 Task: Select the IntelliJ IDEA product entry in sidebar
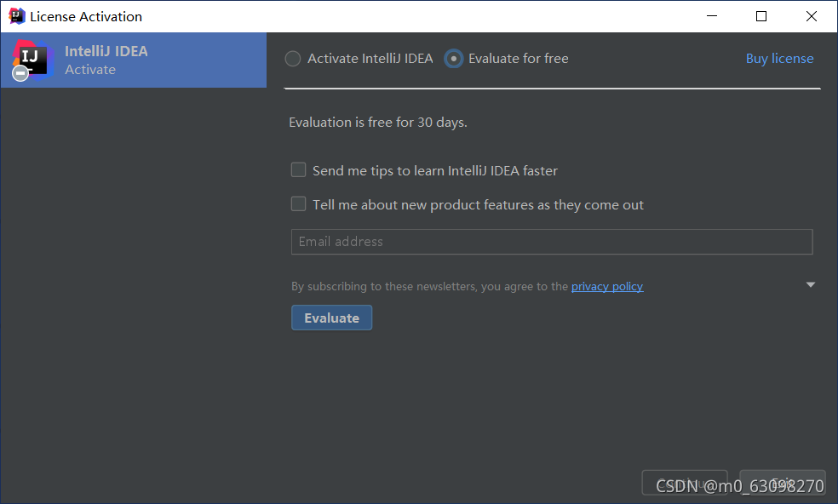pos(134,60)
